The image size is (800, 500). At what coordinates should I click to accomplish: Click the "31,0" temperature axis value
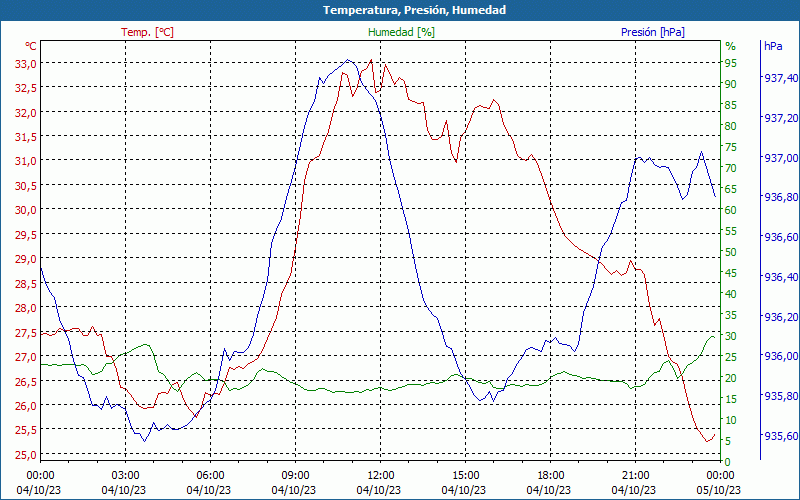(26, 161)
